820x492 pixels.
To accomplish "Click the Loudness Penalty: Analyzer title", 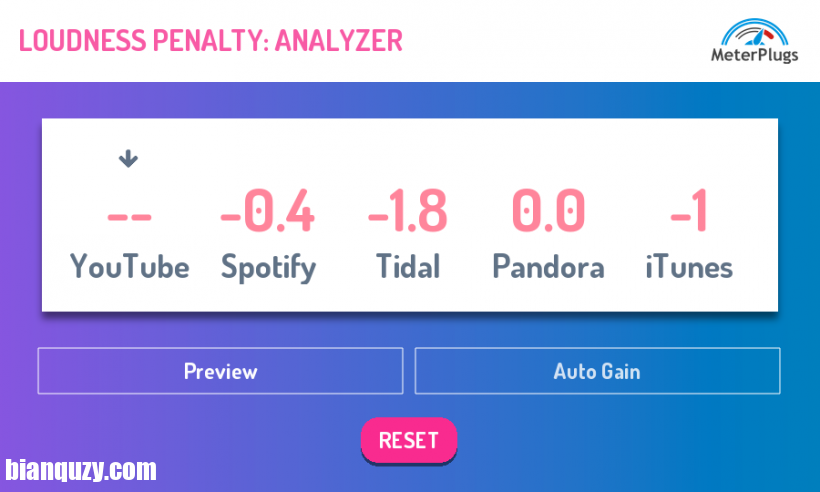I will pos(211,41).
